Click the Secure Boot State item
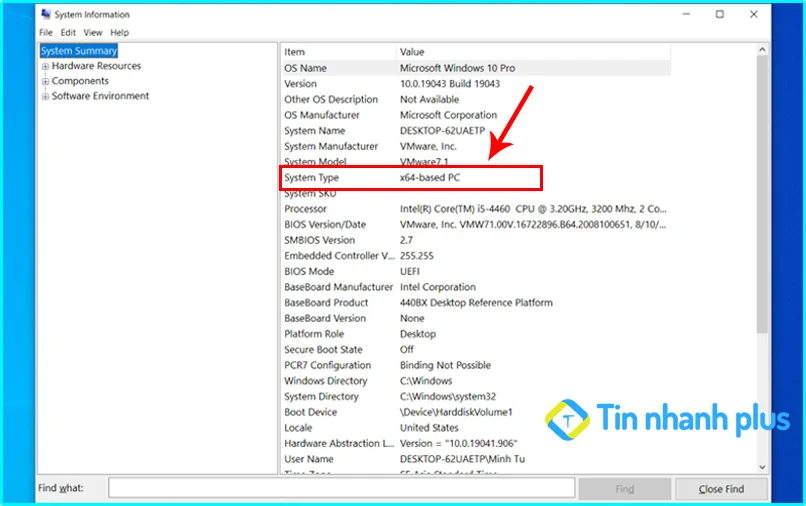 (x=323, y=350)
